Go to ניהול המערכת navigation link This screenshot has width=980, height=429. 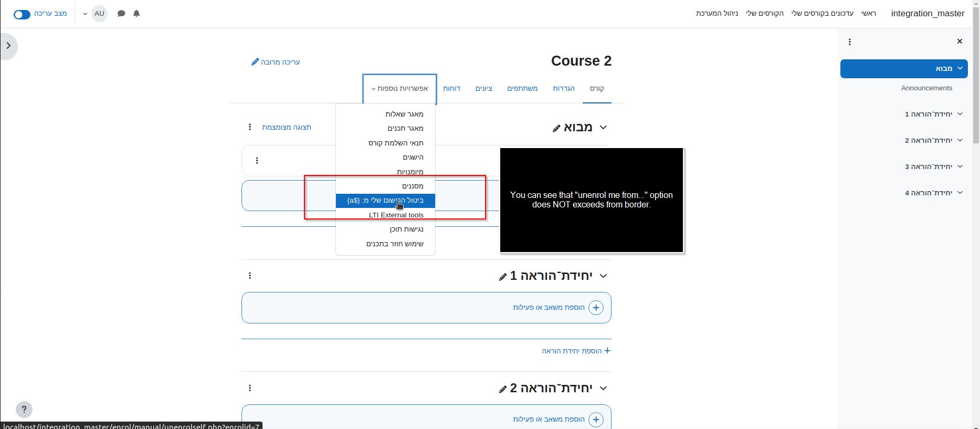click(717, 13)
